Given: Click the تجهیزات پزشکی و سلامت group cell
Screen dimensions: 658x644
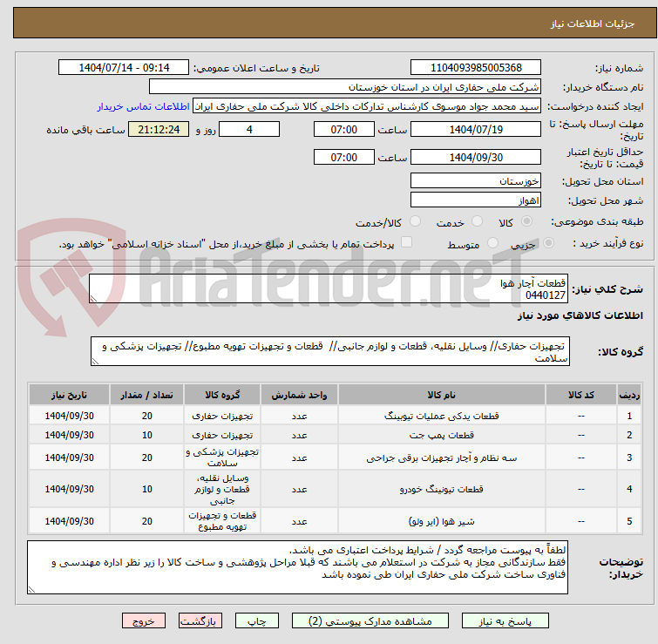Looking at the screenshot, I should [222, 458].
